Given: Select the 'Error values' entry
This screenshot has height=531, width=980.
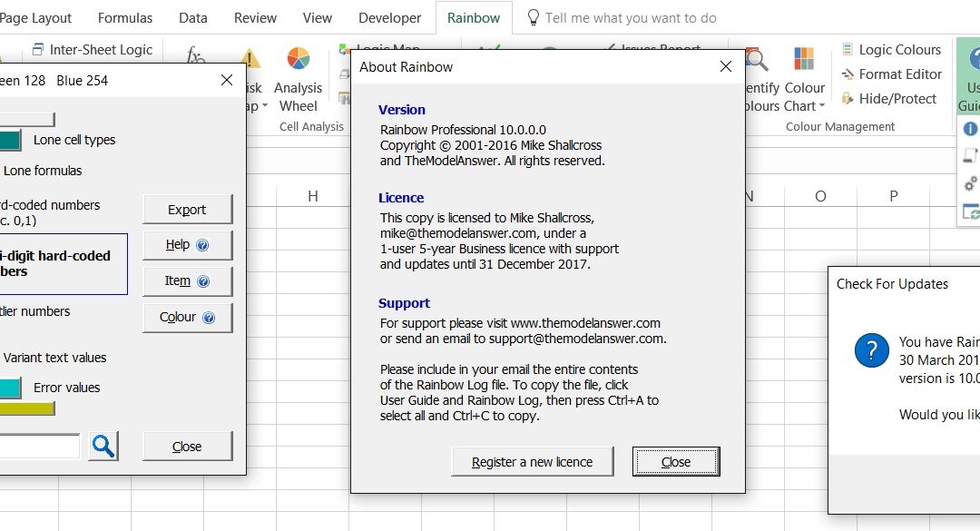Looking at the screenshot, I should coord(67,388).
